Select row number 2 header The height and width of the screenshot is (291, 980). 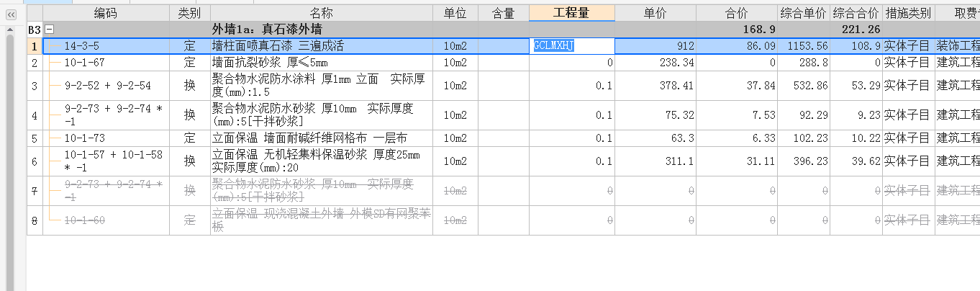(x=35, y=63)
